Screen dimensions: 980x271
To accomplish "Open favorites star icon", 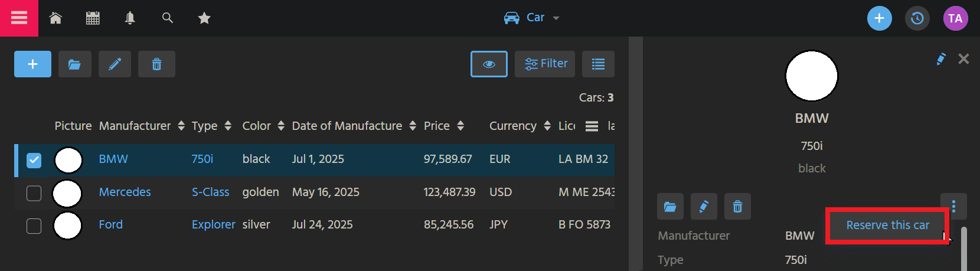I will [x=204, y=18].
